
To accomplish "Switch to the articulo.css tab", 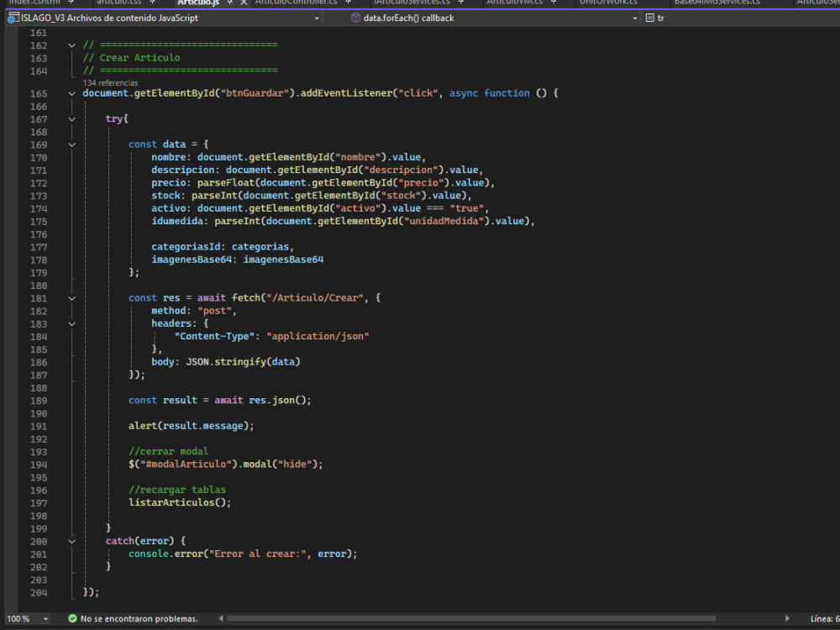I will pos(119,3).
